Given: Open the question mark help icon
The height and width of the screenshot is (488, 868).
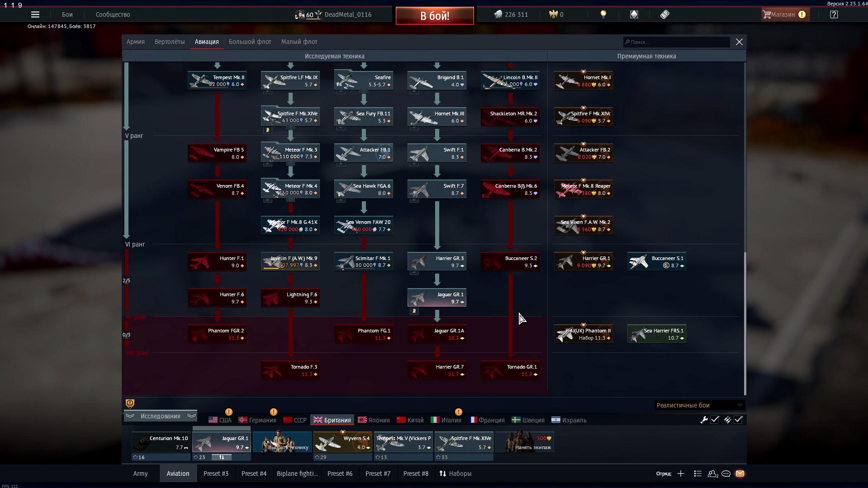Looking at the screenshot, I should pos(834,14).
